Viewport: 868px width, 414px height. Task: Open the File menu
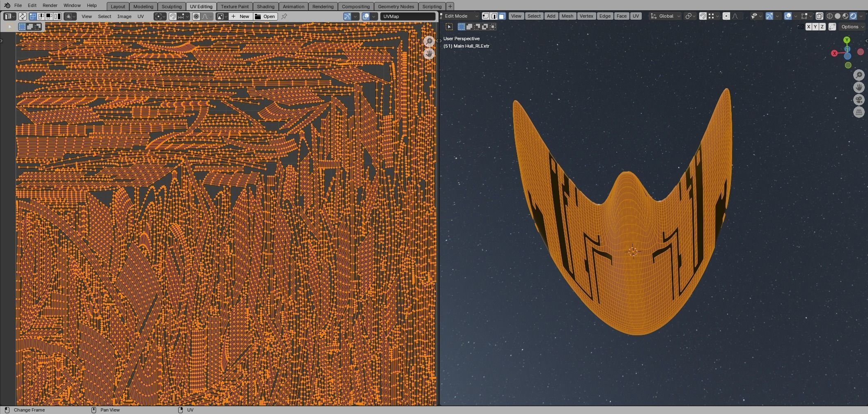tap(18, 5)
